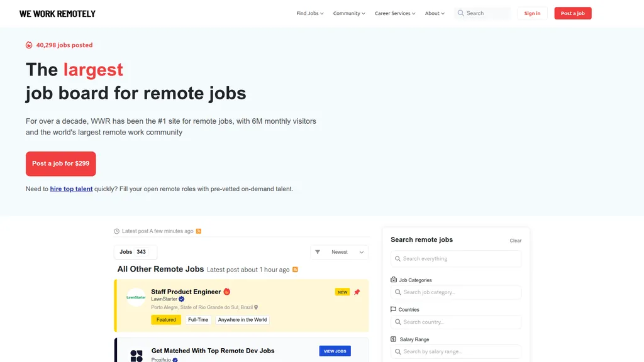This screenshot has height=362, width=644.
Task: Click the red pin icon on LawnStarter listing
Action: click(x=357, y=292)
